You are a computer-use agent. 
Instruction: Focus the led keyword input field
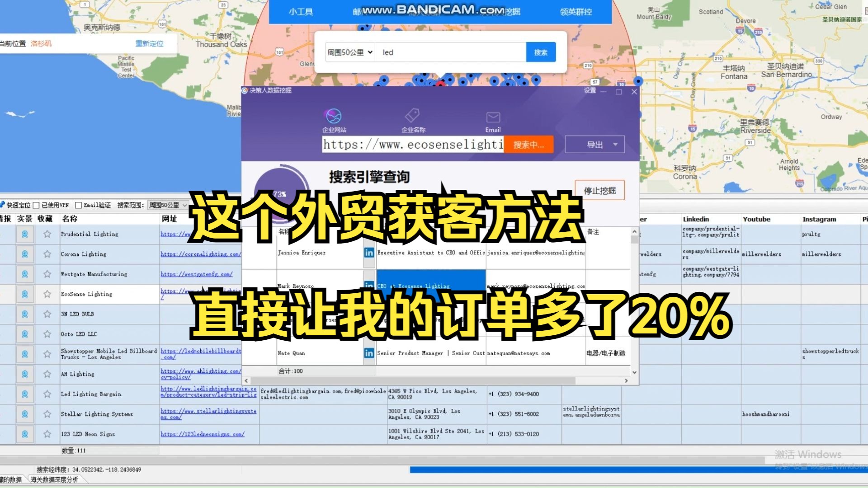click(x=451, y=52)
